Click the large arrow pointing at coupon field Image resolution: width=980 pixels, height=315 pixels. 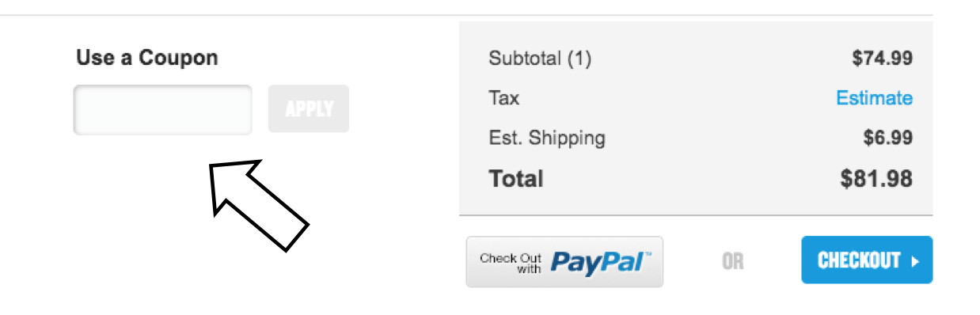click(257, 206)
